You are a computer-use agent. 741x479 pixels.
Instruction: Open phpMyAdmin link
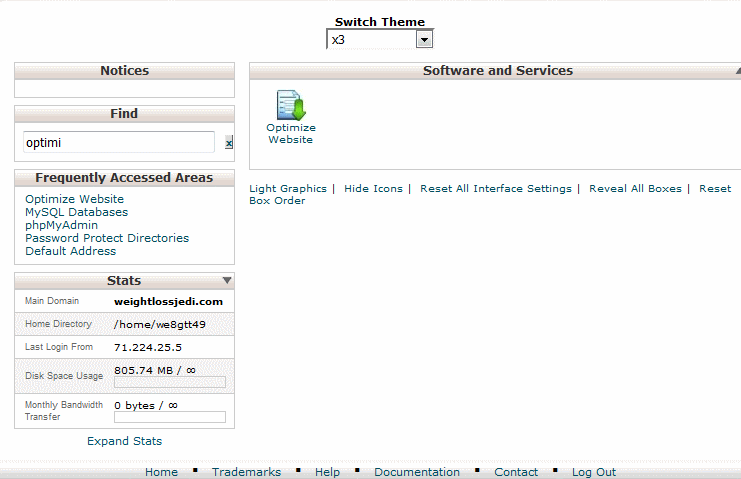(61, 225)
